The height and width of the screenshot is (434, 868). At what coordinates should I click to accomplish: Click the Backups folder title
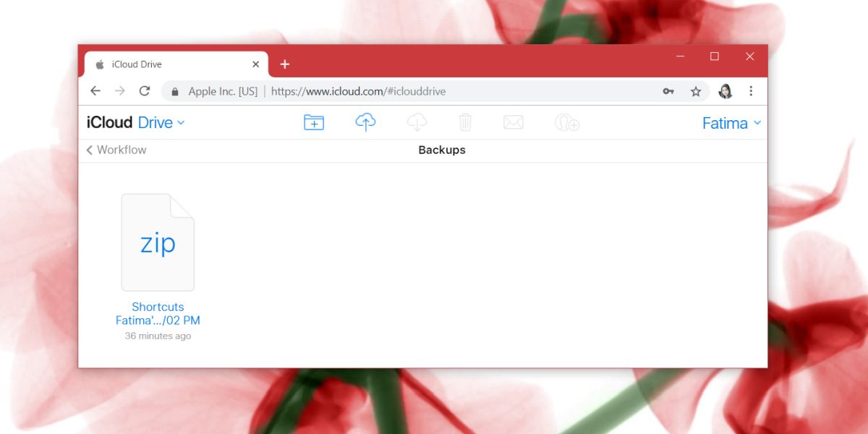[x=442, y=150]
